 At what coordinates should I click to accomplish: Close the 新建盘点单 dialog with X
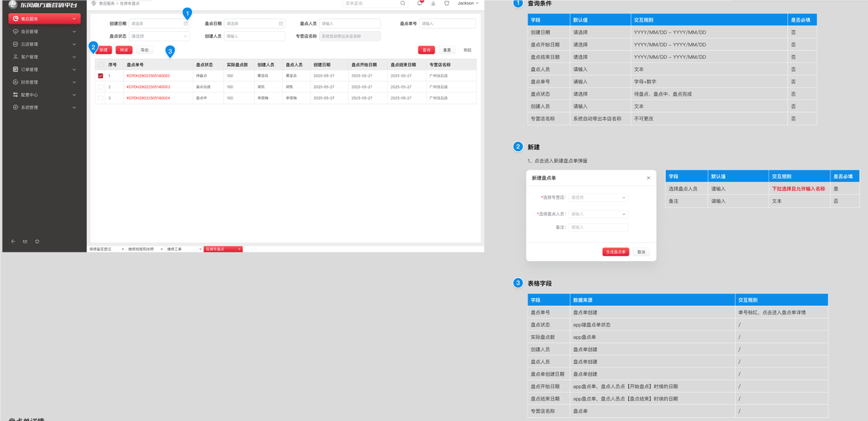tap(648, 178)
